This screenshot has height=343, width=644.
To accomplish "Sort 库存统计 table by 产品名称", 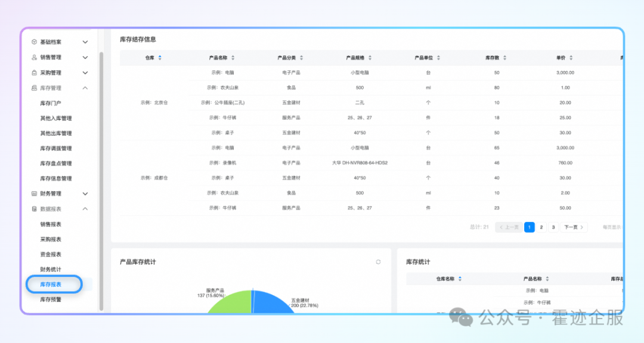I will (x=547, y=279).
